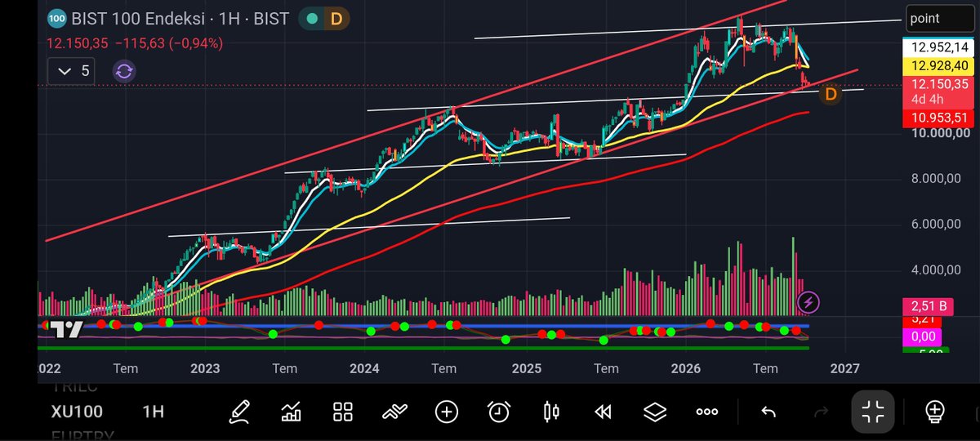Expand the indicators list showing 5
Image resolution: width=980 pixels, height=441 pixels.
73,72
